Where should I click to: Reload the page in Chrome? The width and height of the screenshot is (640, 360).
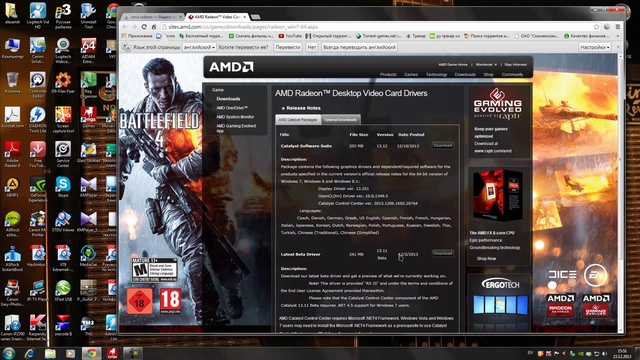pos(144,27)
